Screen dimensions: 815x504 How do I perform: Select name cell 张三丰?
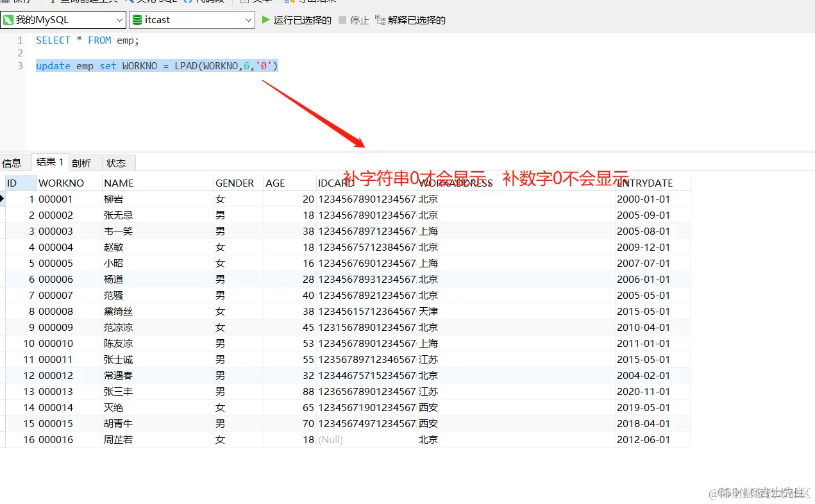[158, 391]
